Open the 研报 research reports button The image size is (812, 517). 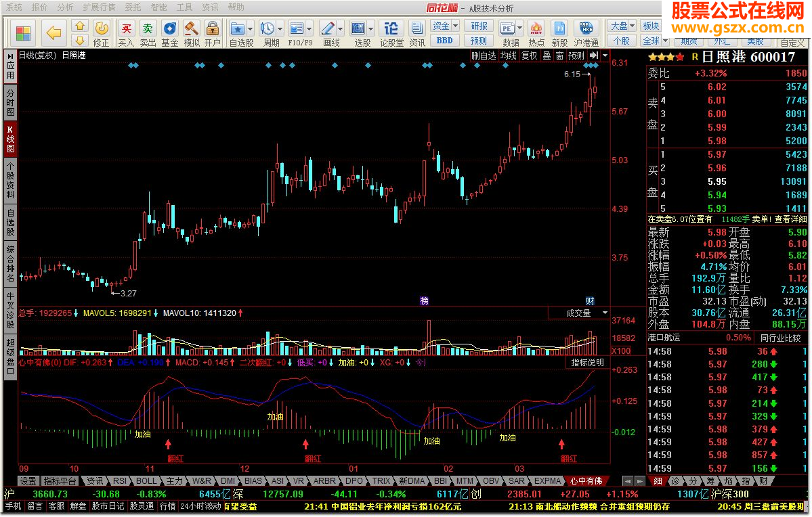point(479,25)
